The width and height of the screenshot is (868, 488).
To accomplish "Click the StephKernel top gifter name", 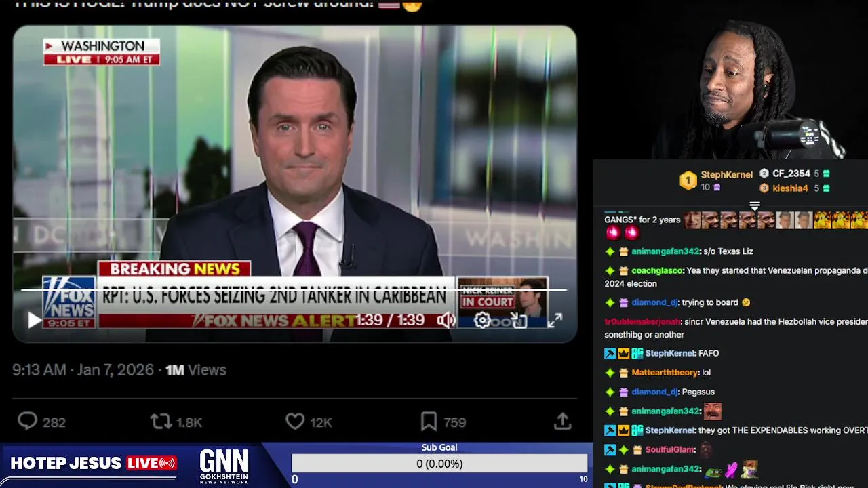I will coord(726,174).
